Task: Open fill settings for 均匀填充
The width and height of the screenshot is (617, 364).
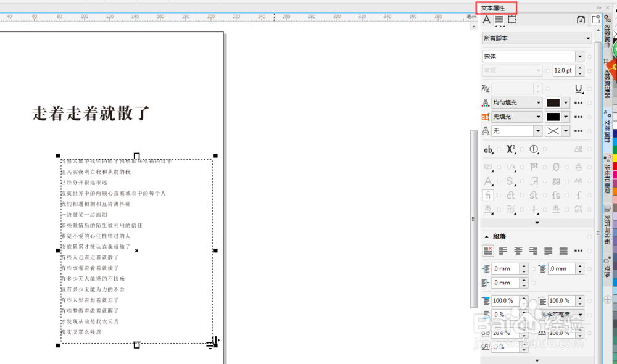Action: pyautogui.click(x=579, y=102)
